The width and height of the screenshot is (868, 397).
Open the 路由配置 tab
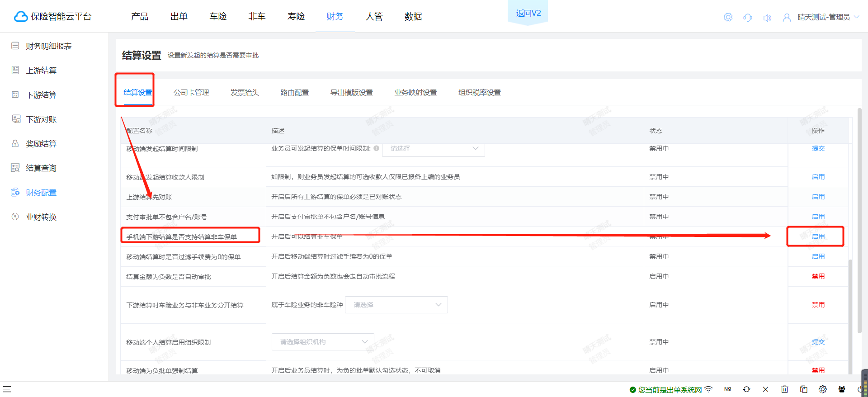pyautogui.click(x=295, y=92)
